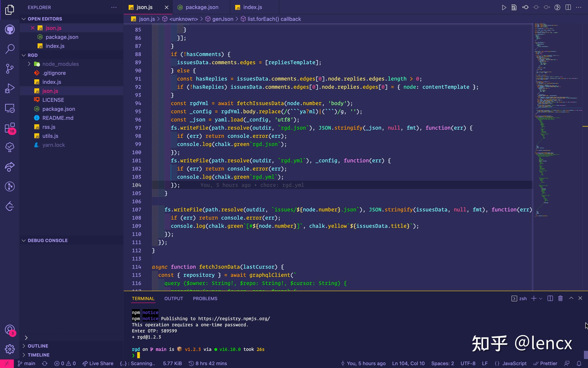Open the Search view in activity bar

(10, 49)
